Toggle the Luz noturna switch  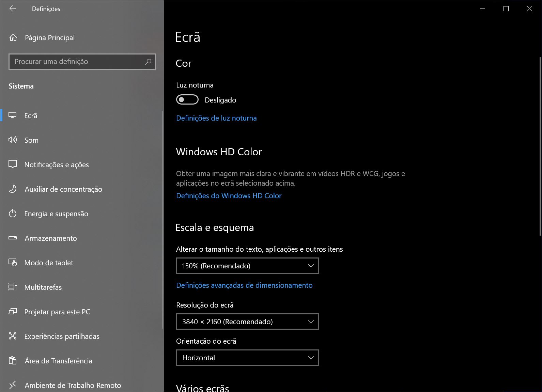187,100
